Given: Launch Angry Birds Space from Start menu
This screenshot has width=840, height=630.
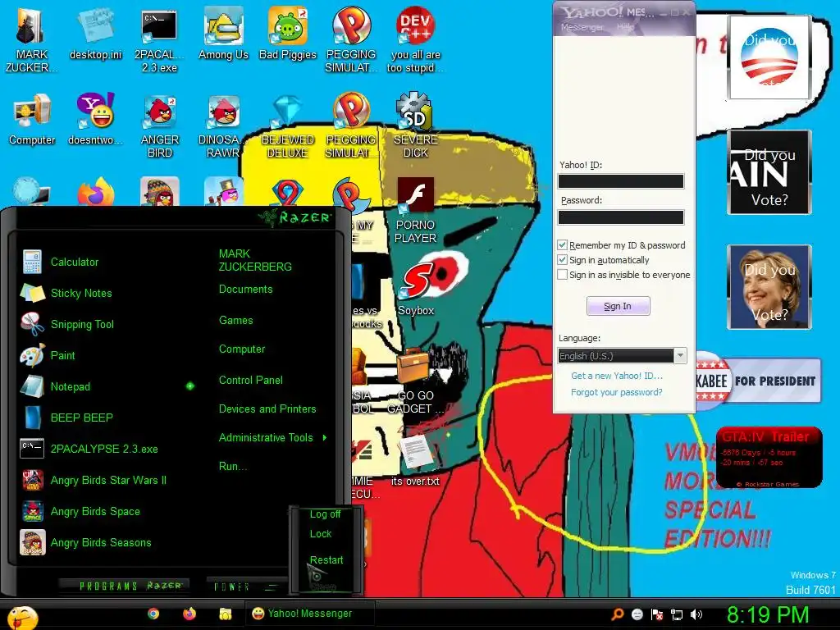Looking at the screenshot, I should (95, 511).
